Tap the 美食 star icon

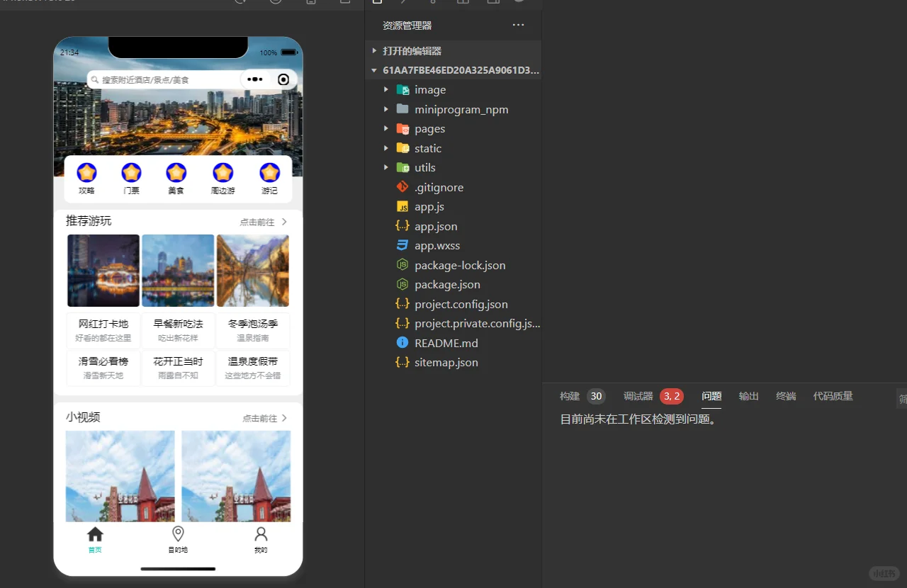pos(176,173)
